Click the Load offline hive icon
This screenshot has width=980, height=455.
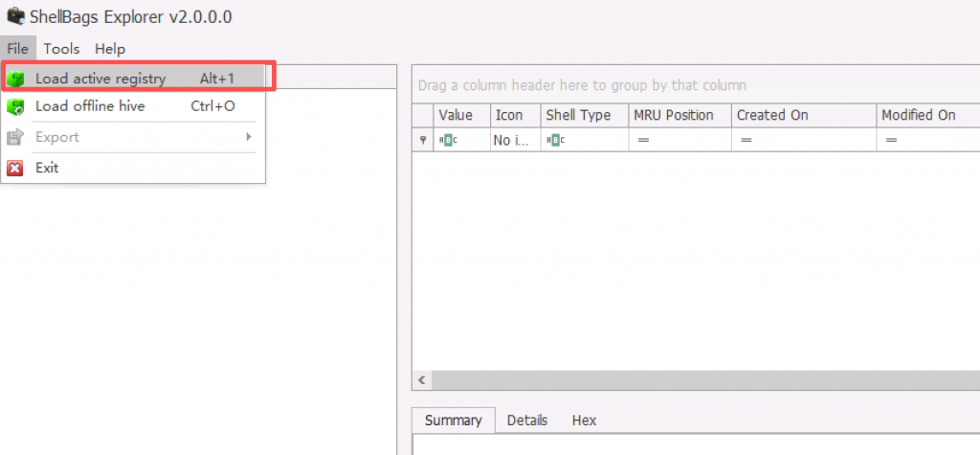pyautogui.click(x=16, y=106)
